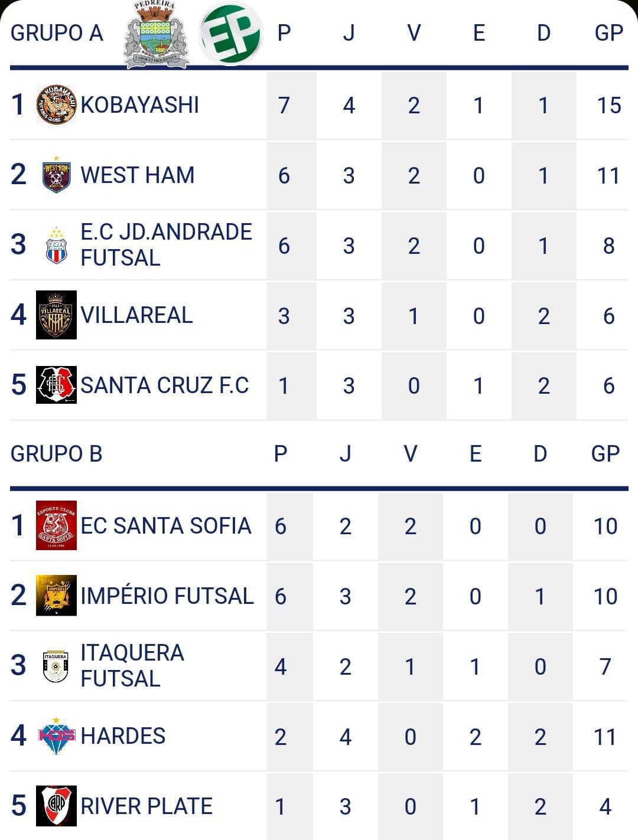Open the River Plate team badge

pyautogui.click(x=56, y=806)
